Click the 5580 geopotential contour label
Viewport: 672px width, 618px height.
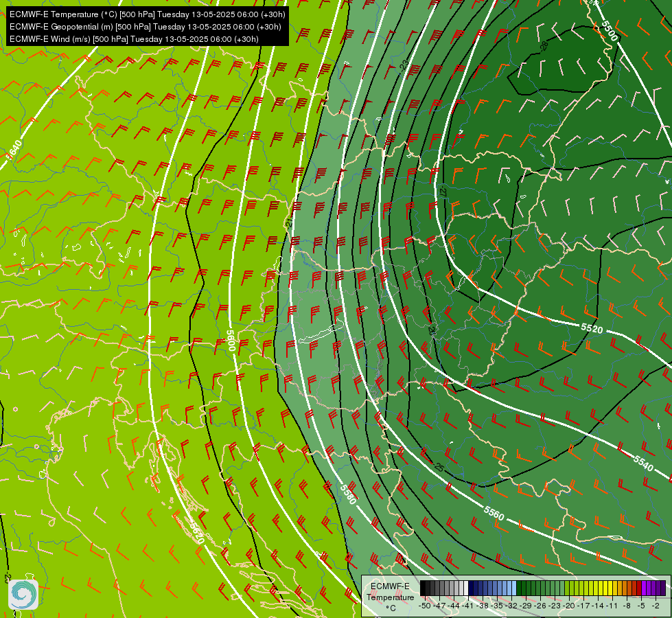[x=348, y=494]
